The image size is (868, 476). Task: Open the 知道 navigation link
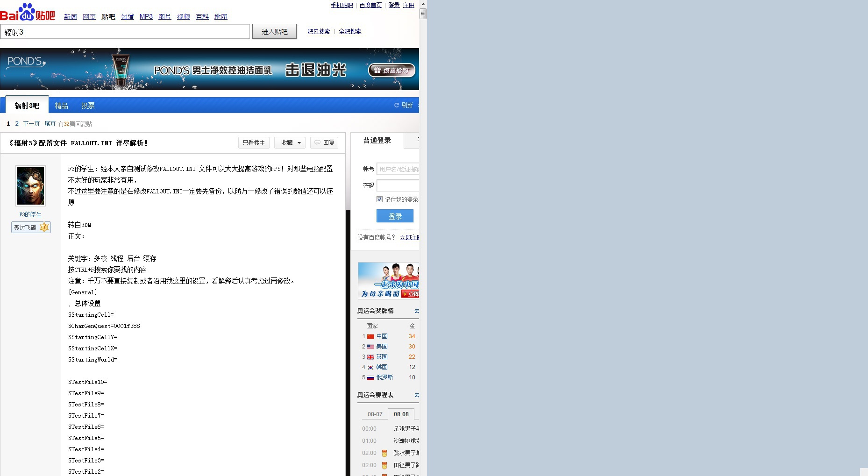point(128,17)
